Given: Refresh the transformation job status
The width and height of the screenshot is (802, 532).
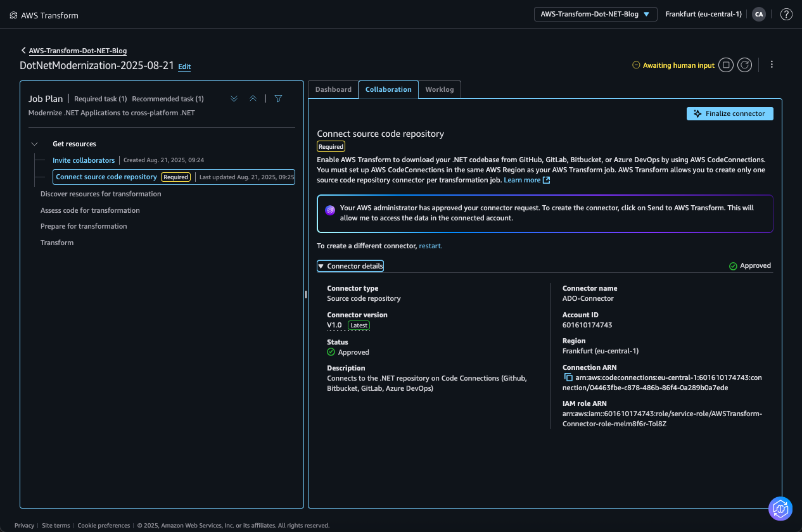Looking at the screenshot, I should coord(744,65).
